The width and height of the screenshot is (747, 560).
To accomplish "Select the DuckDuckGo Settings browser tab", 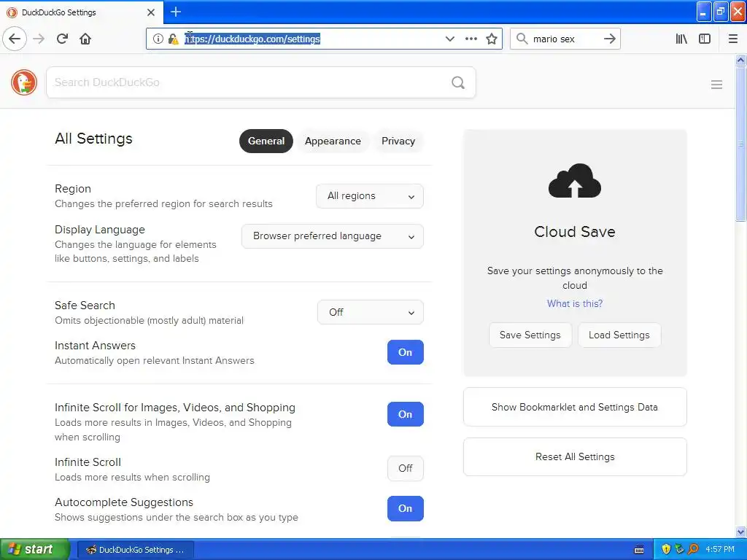I will coord(82,12).
